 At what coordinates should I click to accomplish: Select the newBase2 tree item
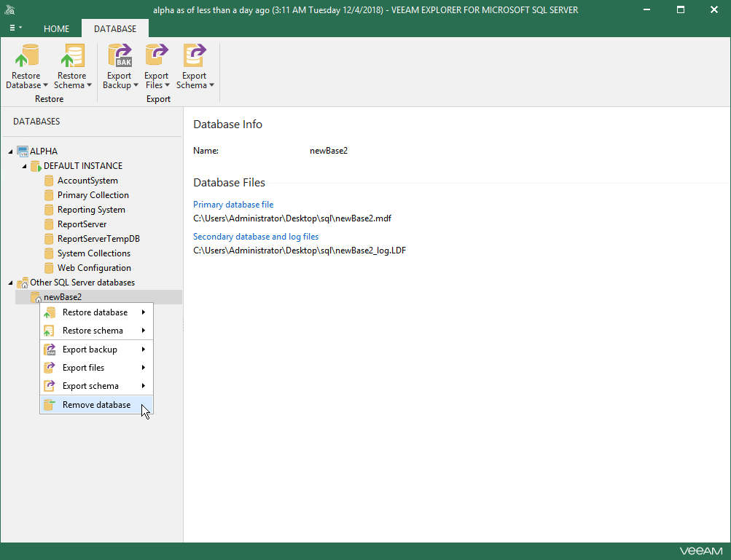pos(98,297)
